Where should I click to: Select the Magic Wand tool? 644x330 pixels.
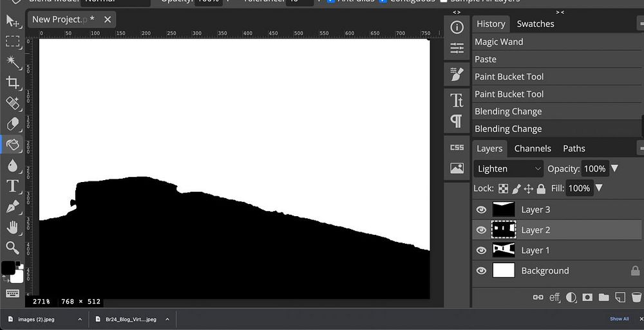(12, 61)
